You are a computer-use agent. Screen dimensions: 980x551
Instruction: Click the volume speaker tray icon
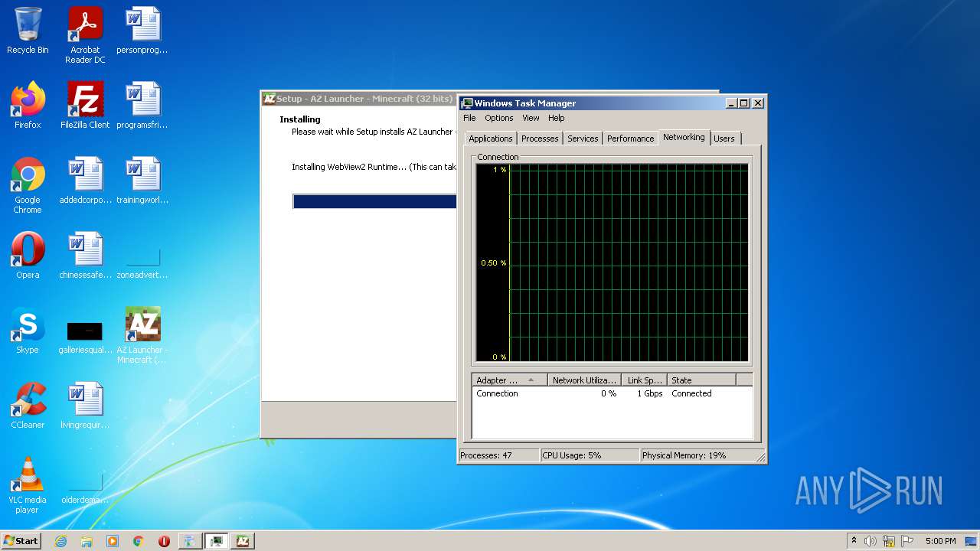click(x=871, y=541)
